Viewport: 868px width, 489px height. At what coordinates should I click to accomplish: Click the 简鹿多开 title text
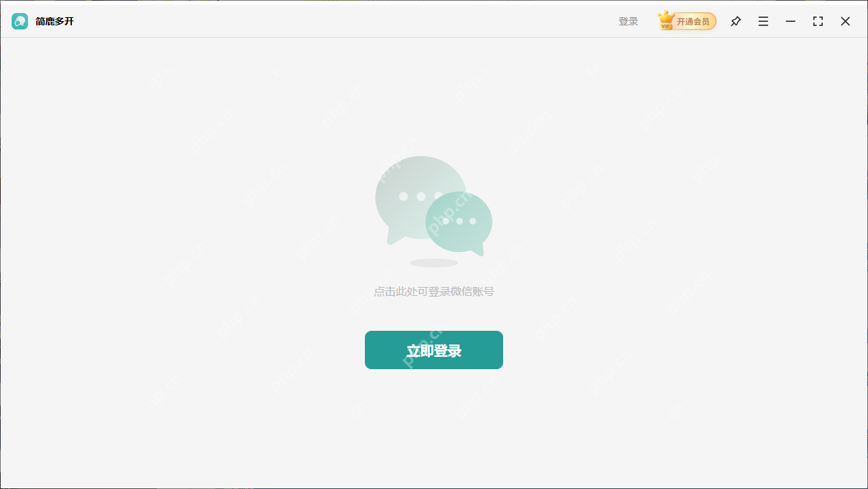pyautogui.click(x=55, y=21)
